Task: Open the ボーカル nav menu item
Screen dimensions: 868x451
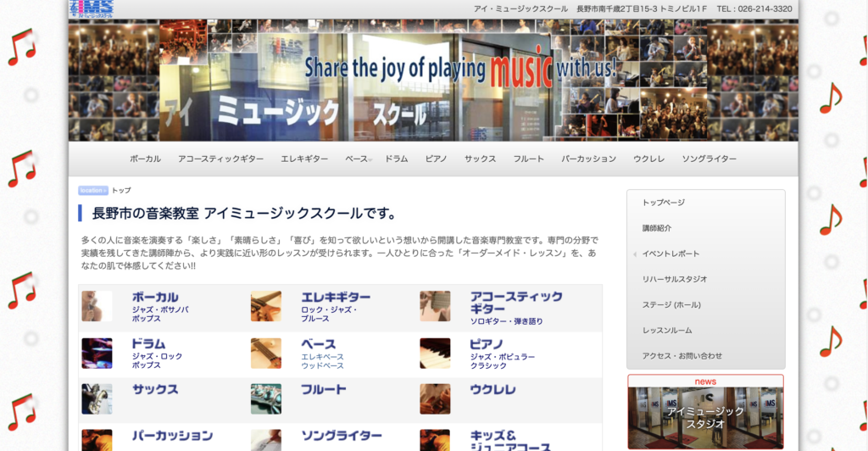Action: point(145,159)
